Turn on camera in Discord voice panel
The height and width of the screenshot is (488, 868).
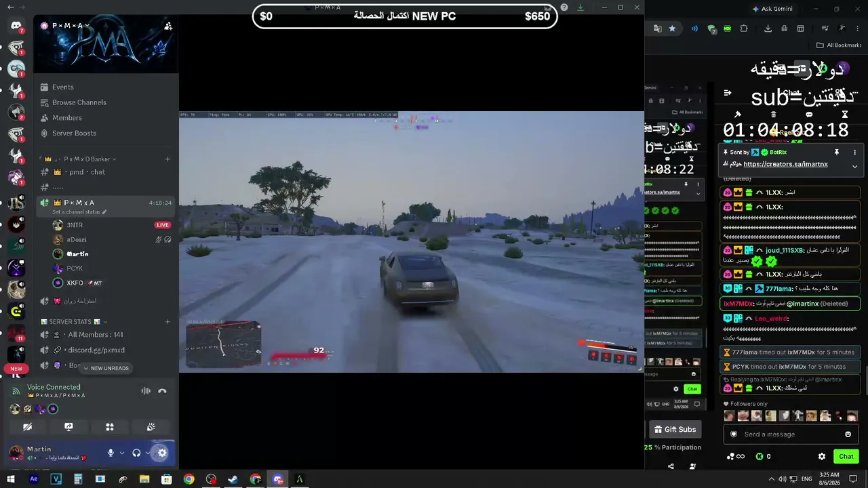click(x=28, y=427)
